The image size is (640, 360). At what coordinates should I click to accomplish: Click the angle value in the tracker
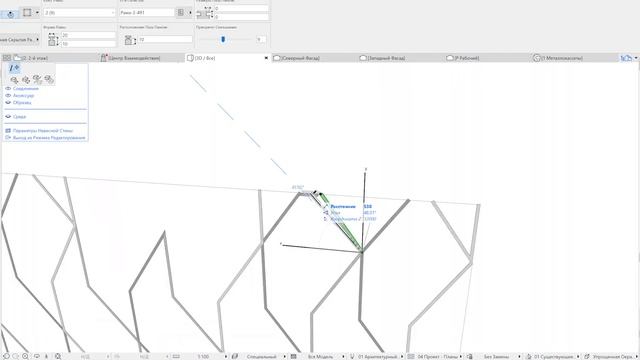click(x=369, y=213)
